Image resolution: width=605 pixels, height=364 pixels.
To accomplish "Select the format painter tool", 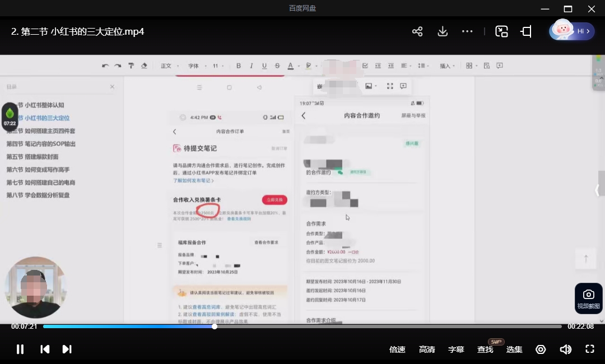I will [131, 66].
